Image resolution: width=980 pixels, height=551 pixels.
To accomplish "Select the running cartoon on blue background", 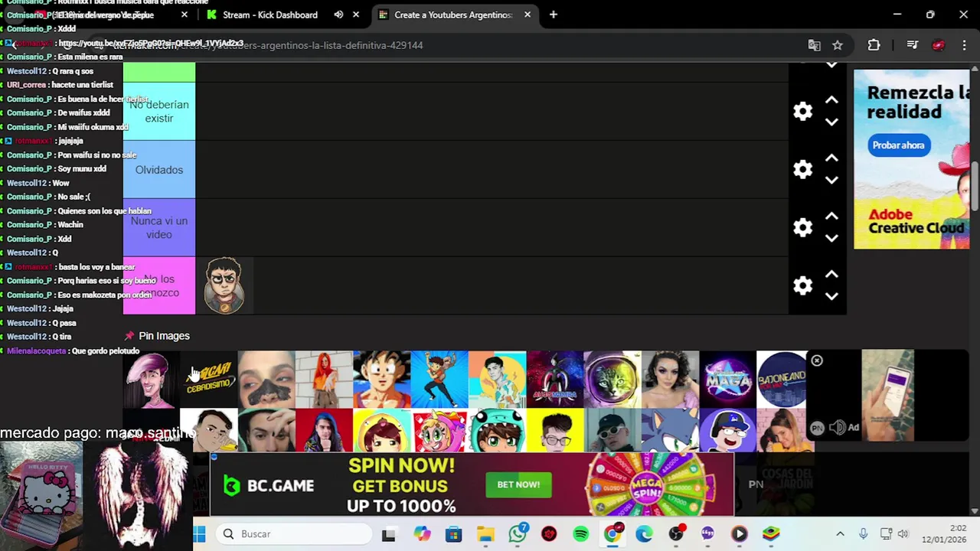I will 439,379.
